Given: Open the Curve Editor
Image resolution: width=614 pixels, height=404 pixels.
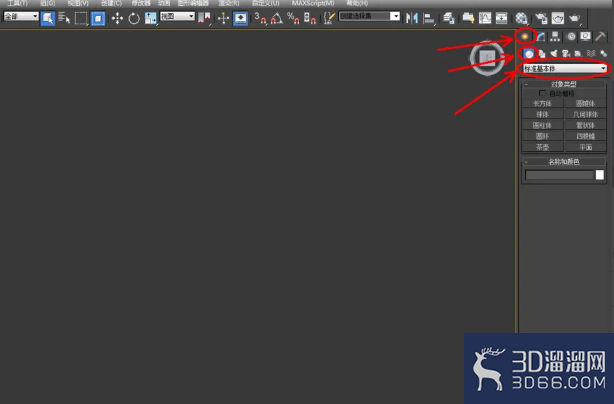Looking at the screenshot, I should 485,18.
